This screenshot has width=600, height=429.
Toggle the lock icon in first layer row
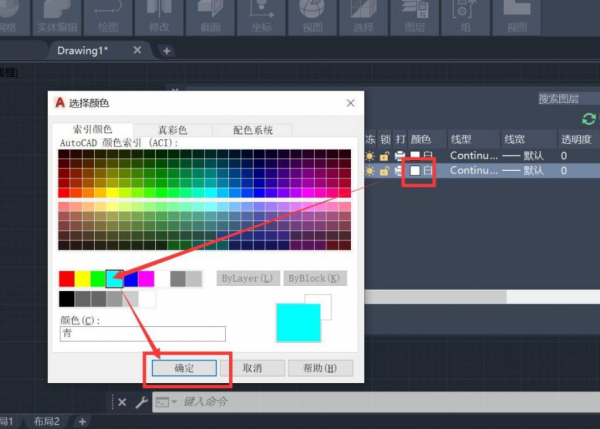point(385,156)
